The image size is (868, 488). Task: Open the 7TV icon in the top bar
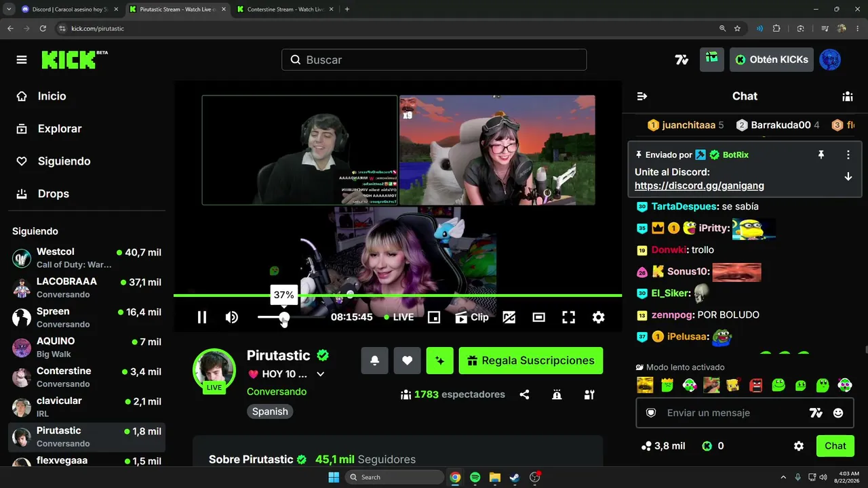click(682, 60)
